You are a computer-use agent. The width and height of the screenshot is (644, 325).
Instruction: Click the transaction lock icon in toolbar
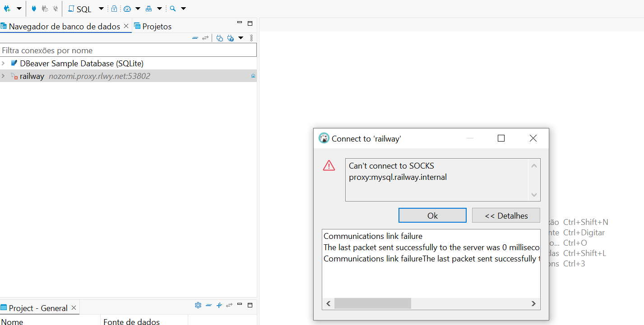click(x=114, y=9)
